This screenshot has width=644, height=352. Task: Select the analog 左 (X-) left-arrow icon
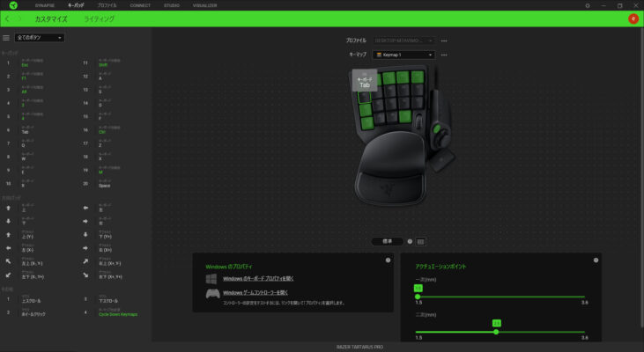click(x=8, y=248)
